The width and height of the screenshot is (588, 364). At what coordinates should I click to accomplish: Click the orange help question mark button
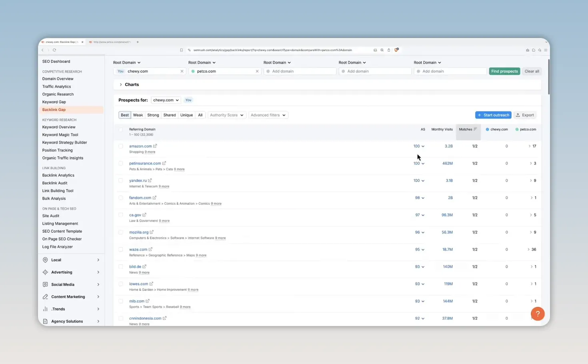coord(538,314)
